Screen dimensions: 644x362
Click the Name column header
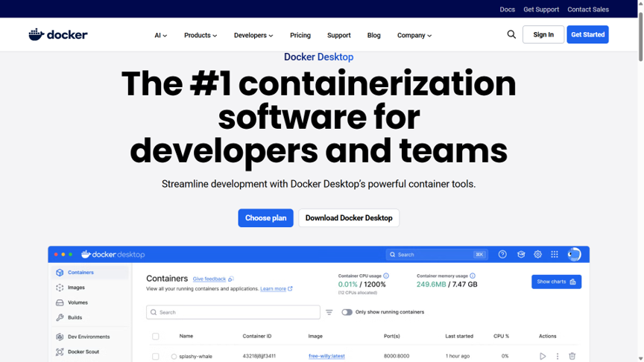click(186, 336)
